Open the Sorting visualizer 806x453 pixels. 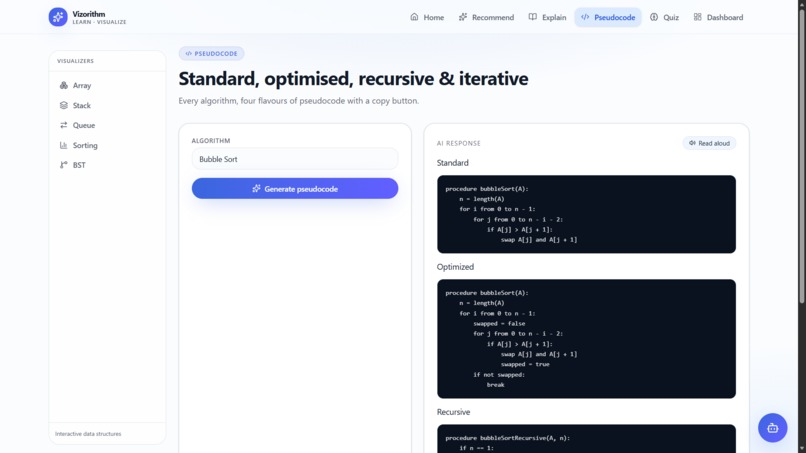pos(107,145)
